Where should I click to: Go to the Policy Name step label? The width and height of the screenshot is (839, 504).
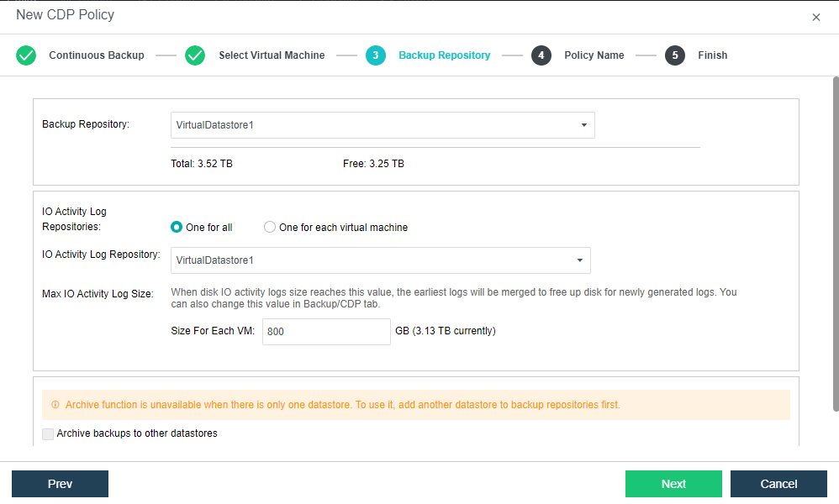point(594,55)
